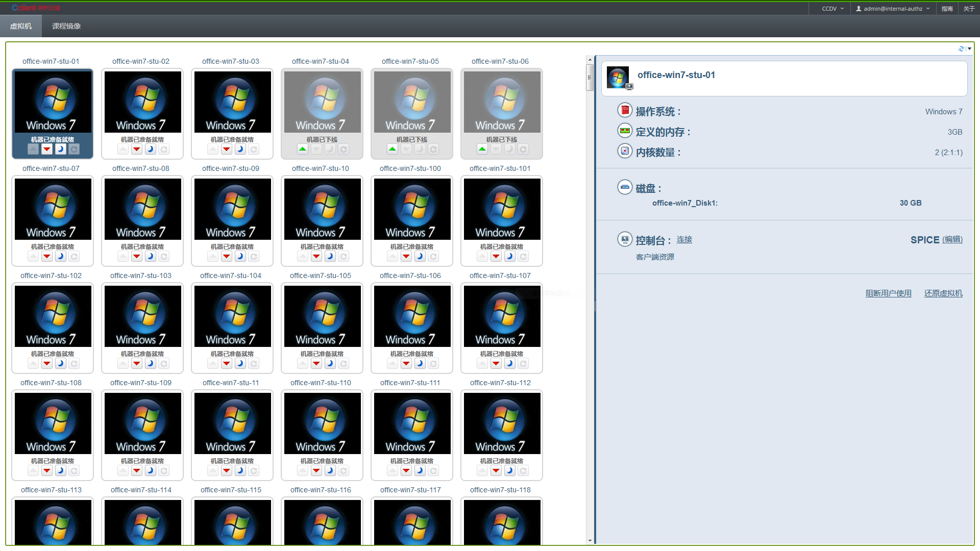Suspend office-win7-stu-03 using moon icon
This screenshot has width=980, height=551.
[240, 149]
